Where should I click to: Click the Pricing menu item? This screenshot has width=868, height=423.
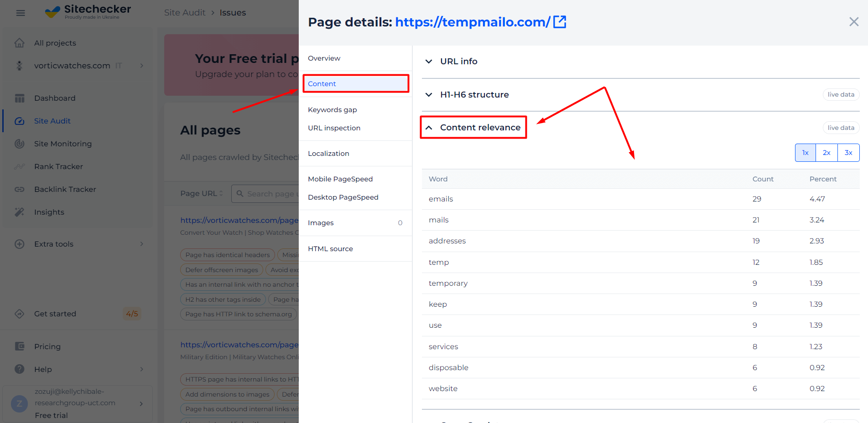click(47, 346)
